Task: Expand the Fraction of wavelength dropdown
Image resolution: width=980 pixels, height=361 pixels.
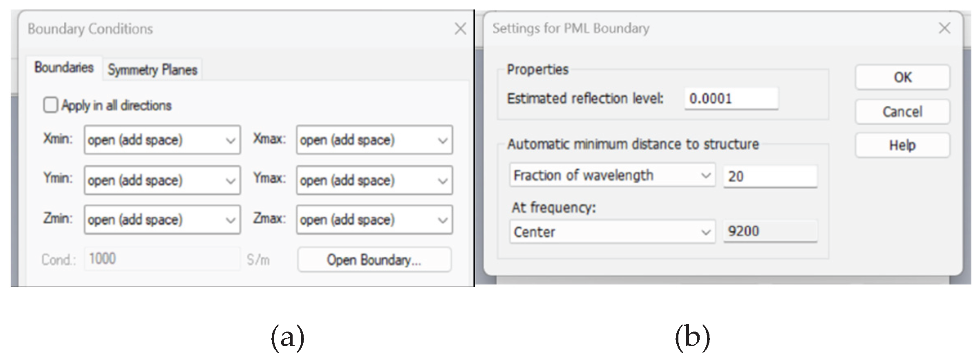Action: (x=612, y=175)
